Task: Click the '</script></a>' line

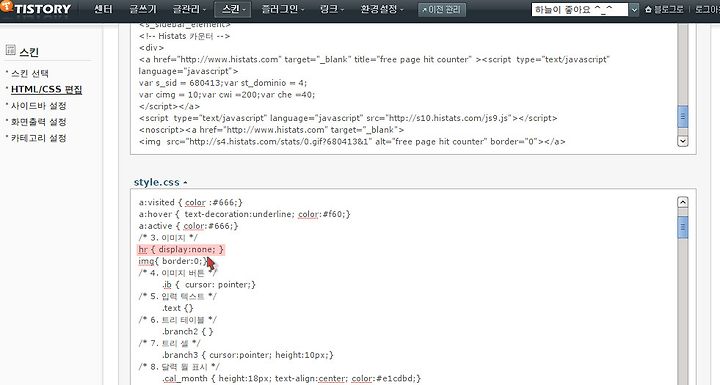Action: coord(169,106)
